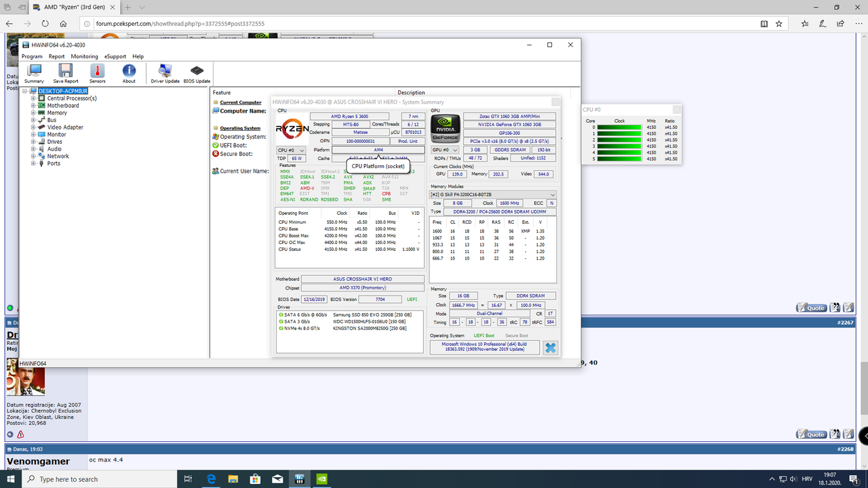The height and width of the screenshot is (488, 868).
Task: Launch Driver Update from the toolbar
Action: coord(164,73)
